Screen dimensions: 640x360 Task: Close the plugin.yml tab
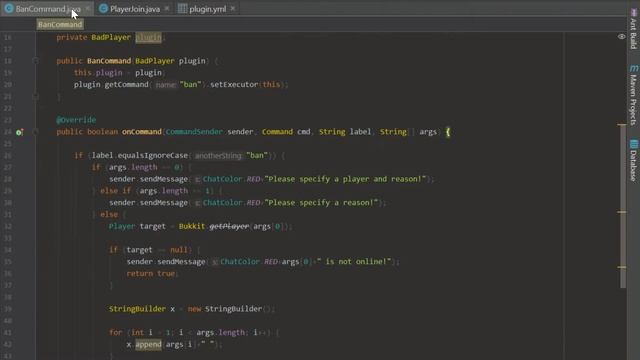click(x=233, y=8)
